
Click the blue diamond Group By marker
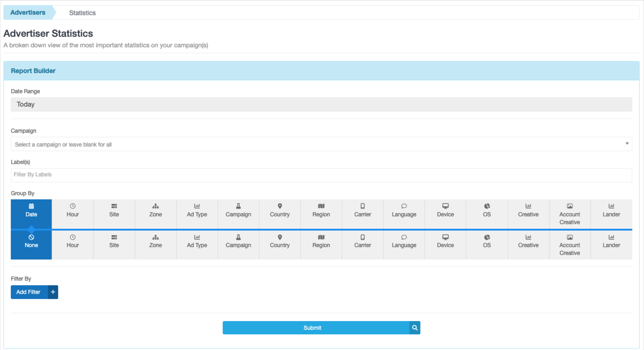pos(31,229)
